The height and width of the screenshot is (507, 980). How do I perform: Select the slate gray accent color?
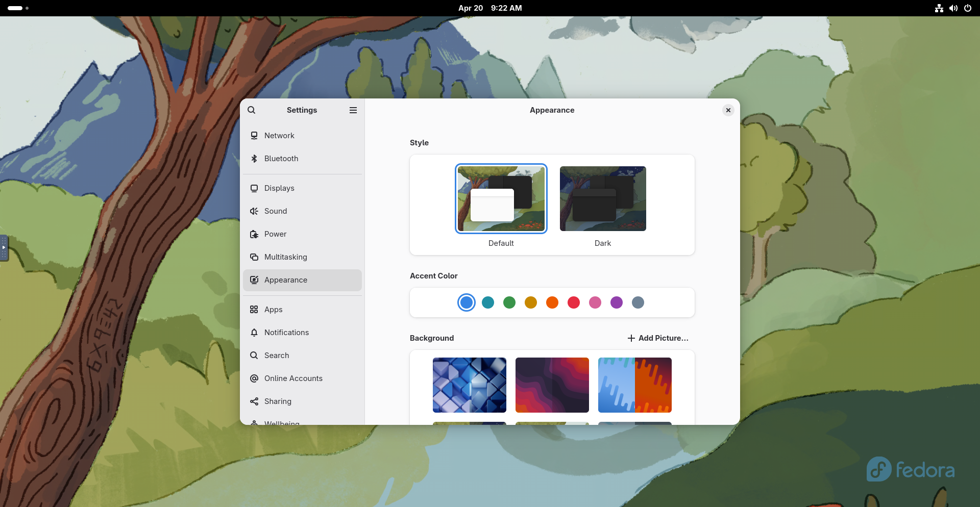coord(638,302)
